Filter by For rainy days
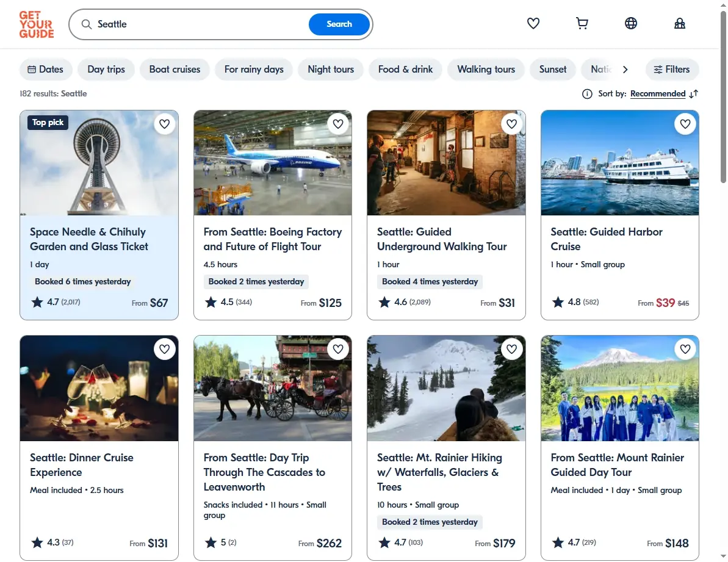This screenshot has height=562, width=728. pyautogui.click(x=254, y=69)
